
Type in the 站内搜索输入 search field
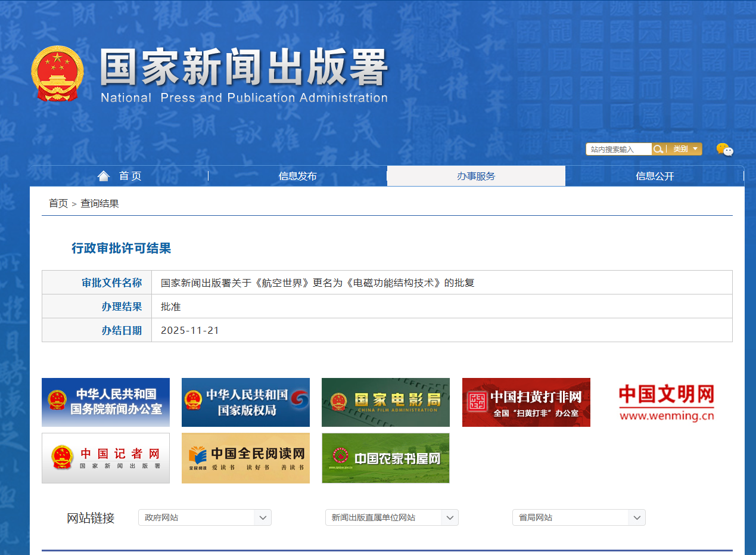(x=618, y=149)
